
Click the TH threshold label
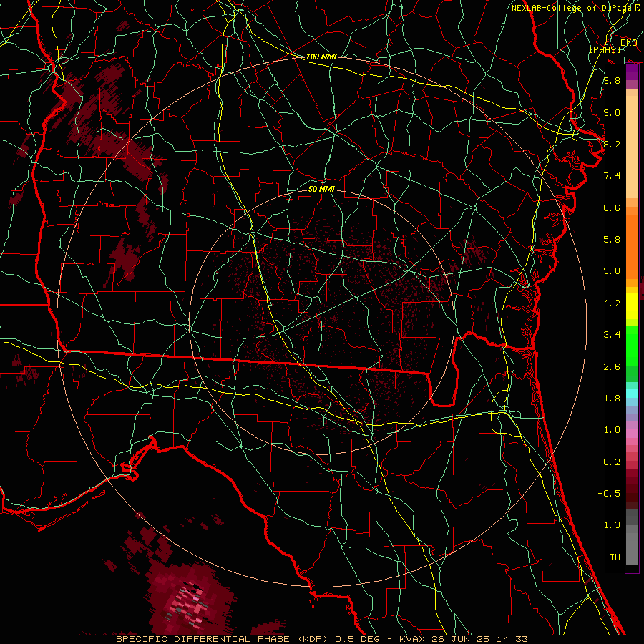point(615,557)
